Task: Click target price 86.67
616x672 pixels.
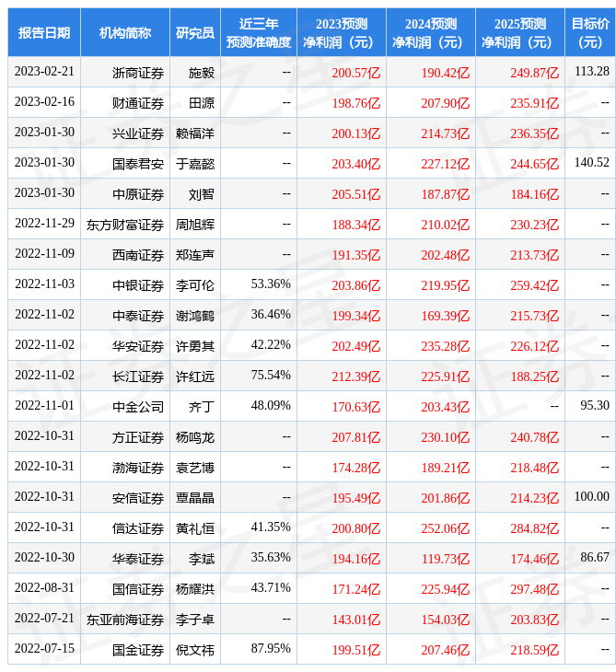Action: (595, 558)
